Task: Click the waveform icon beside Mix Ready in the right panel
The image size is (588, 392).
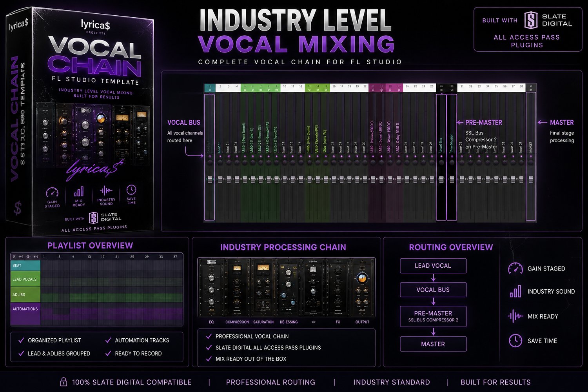Action: 515,316
